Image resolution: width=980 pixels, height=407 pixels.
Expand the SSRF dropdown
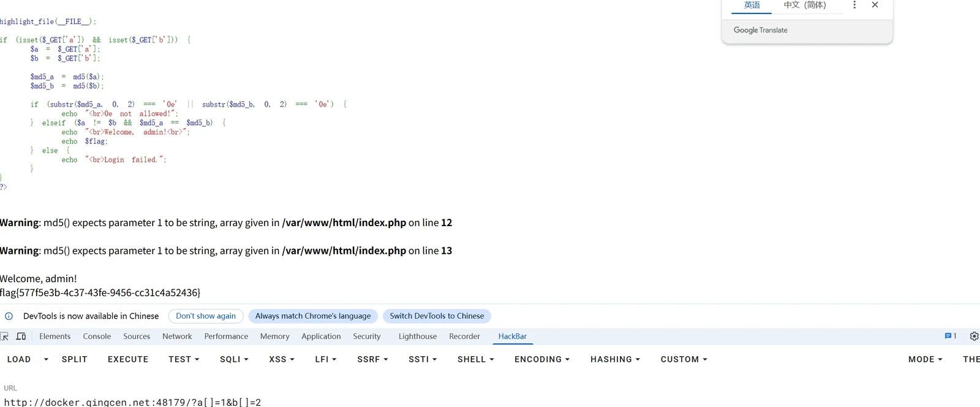point(372,359)
